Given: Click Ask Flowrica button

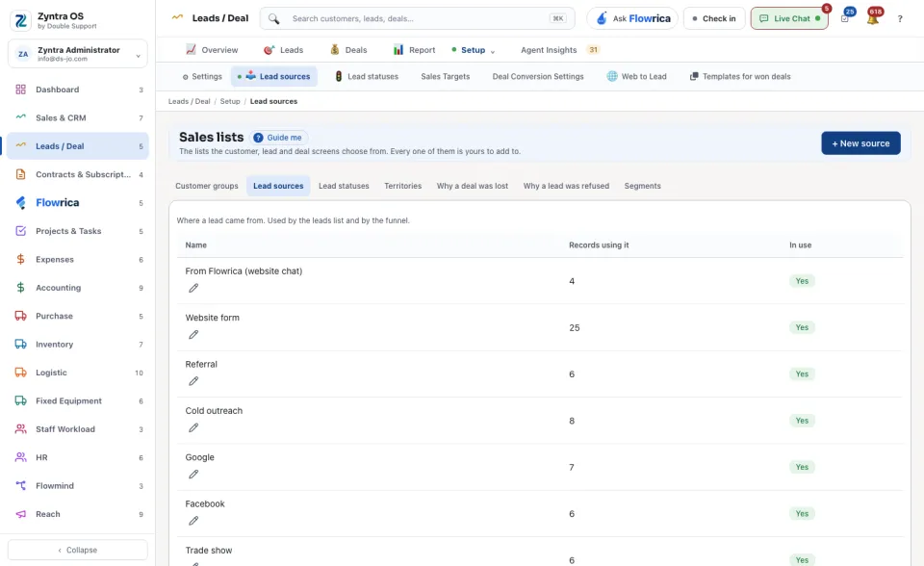Looking at the screenshot, I should click(632, 19).
